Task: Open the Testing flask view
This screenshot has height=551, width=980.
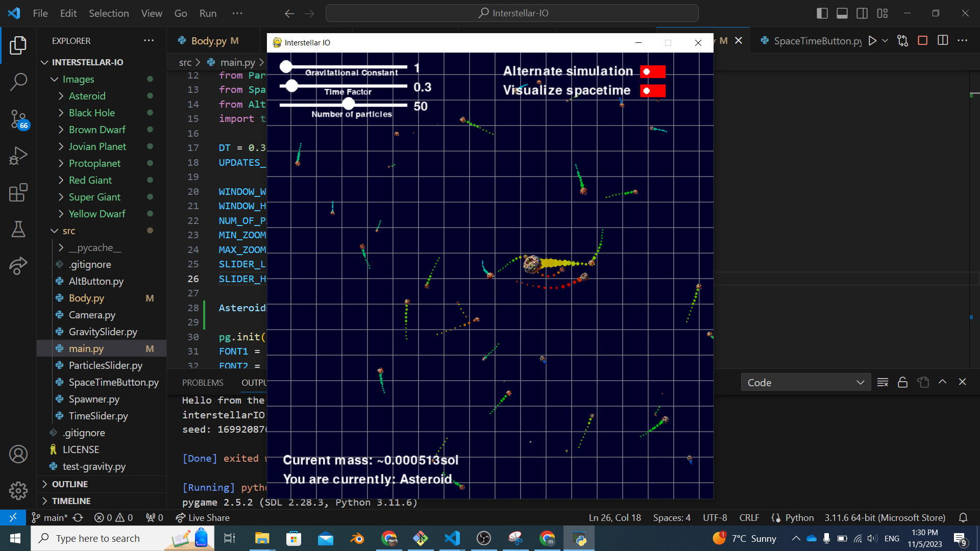Action: tap(18, 230)
